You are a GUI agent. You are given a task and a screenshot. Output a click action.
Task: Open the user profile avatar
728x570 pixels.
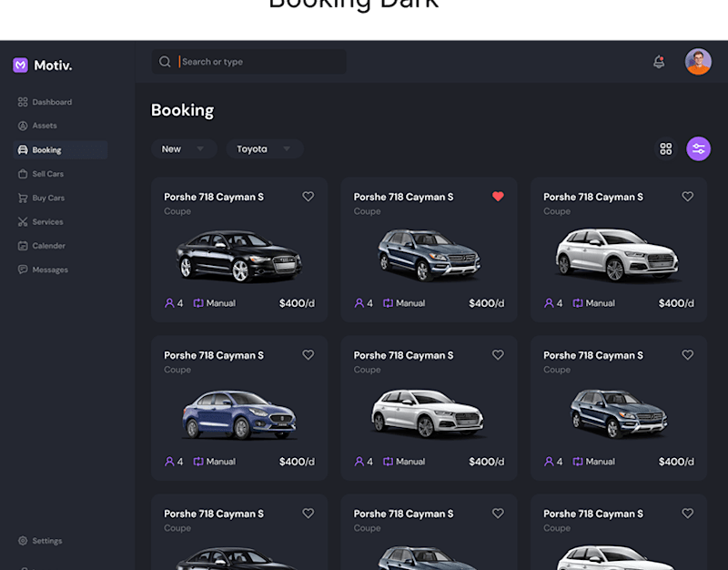tap(698, 61)
